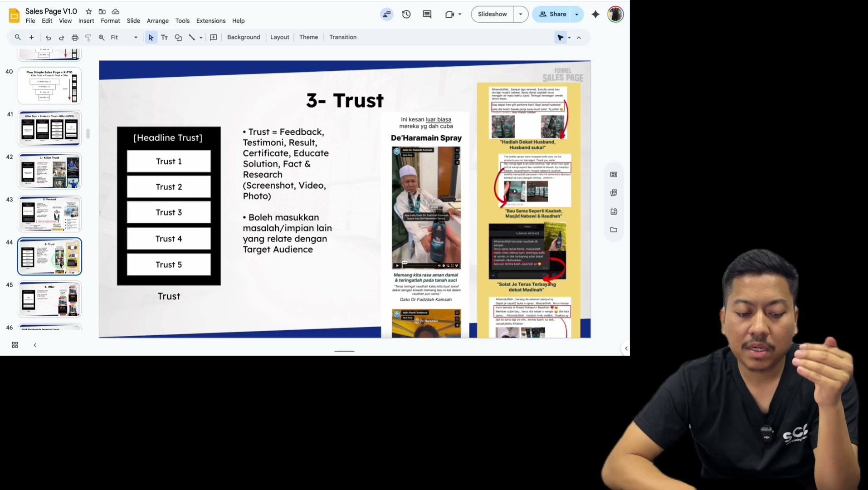Select the Trust 3 box on slide
The width and height of the screenshot is (868, 490).
click(x=169, y=212)
